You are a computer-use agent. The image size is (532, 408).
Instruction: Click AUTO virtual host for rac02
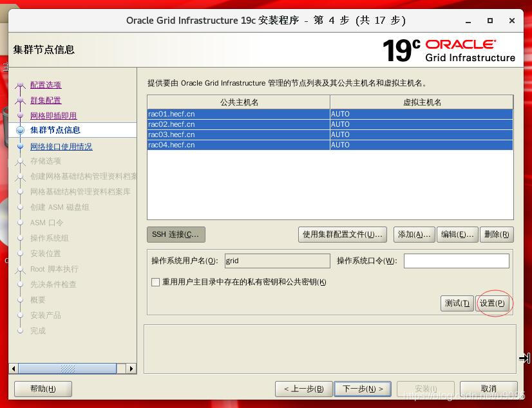point(421,124)
